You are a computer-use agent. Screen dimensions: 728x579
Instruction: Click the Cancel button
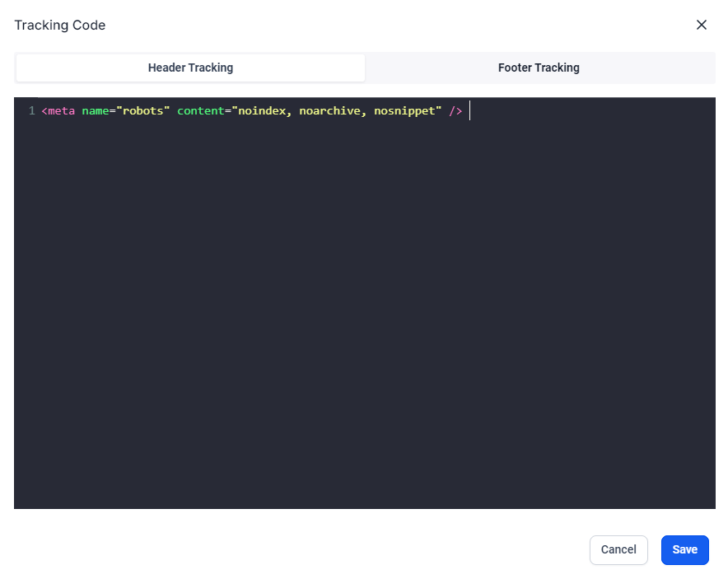[618, 549]
